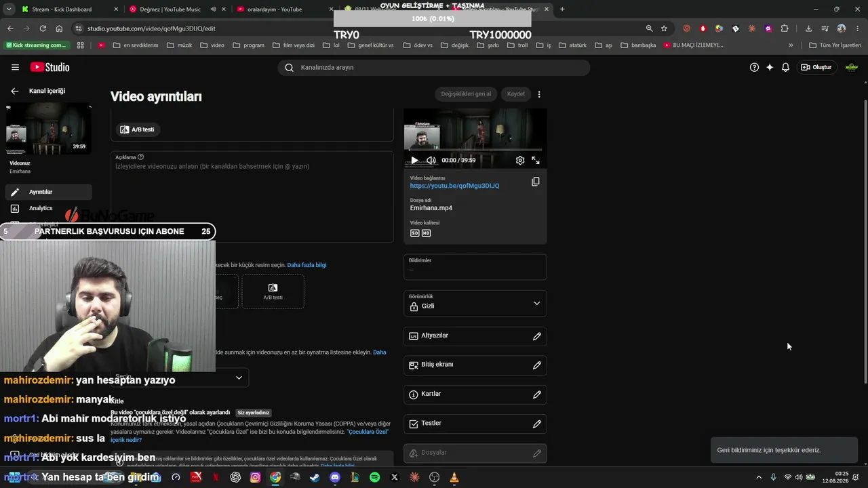
Task: Play the video preview
Action: coord(414,161)
